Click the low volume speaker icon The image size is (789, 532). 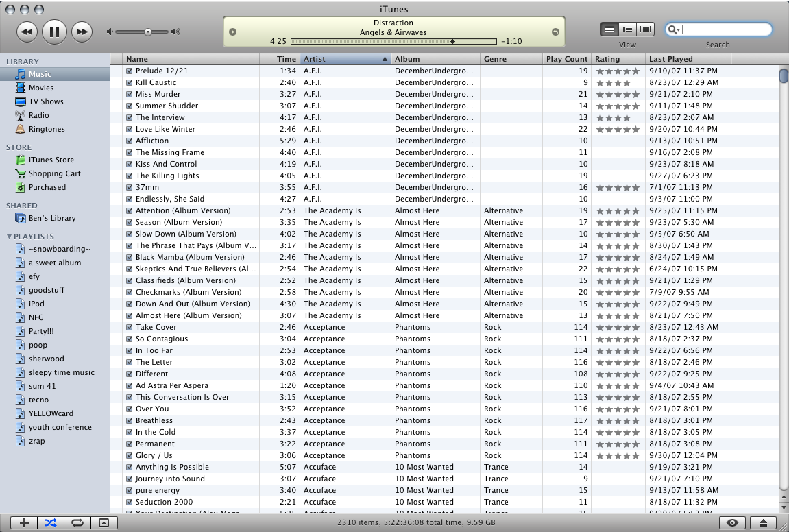coord(109,32)
